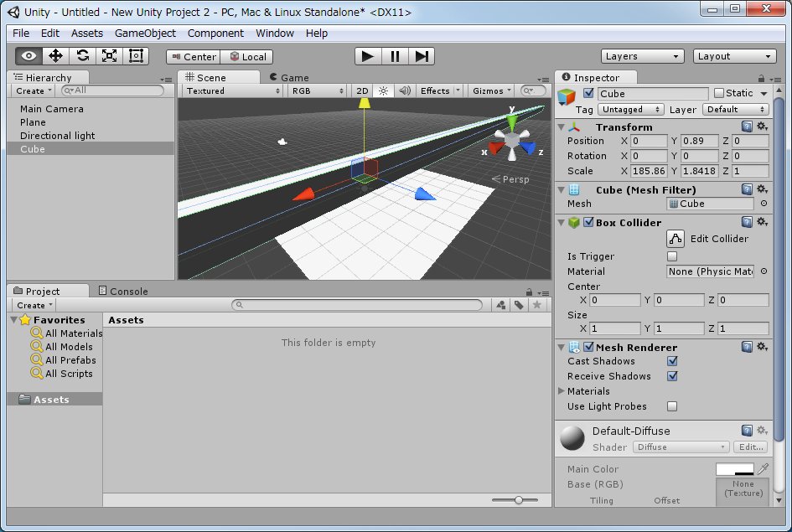Open Box Collider gear settings menu
This screenshot has width=792, height=532.
pyautogui.click(x=762, y=222)
